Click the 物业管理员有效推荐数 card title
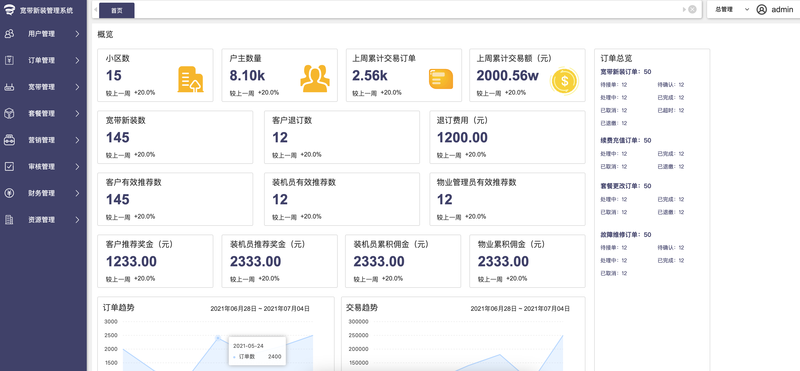Viewport: 800px width, 371px height. [477, 182]
